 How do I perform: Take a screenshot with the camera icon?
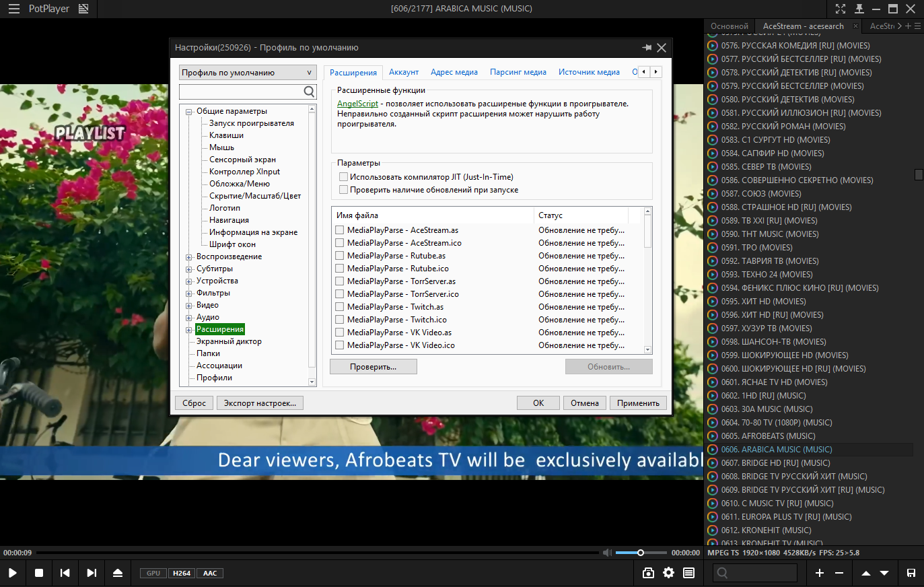click(x=648, y=573)
